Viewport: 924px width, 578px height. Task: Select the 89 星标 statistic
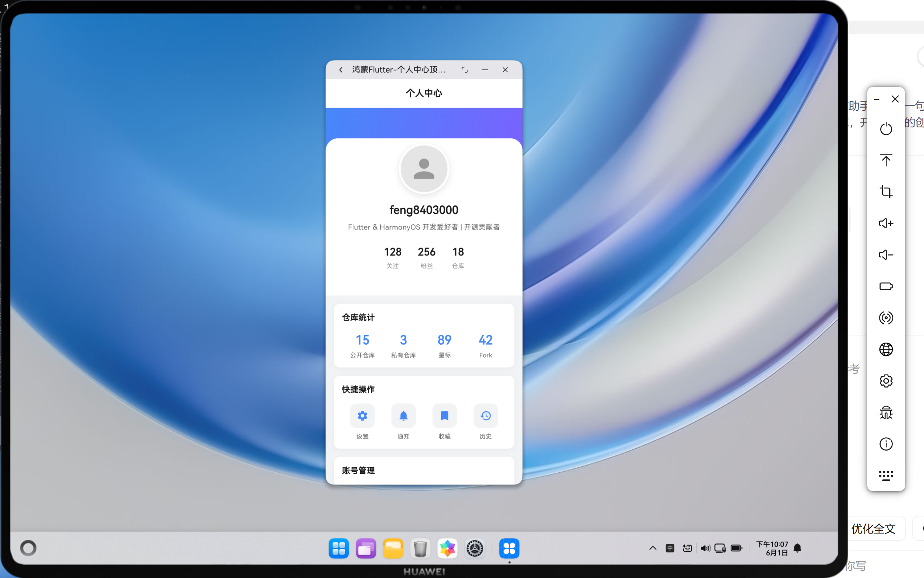[x=444, y=346]
